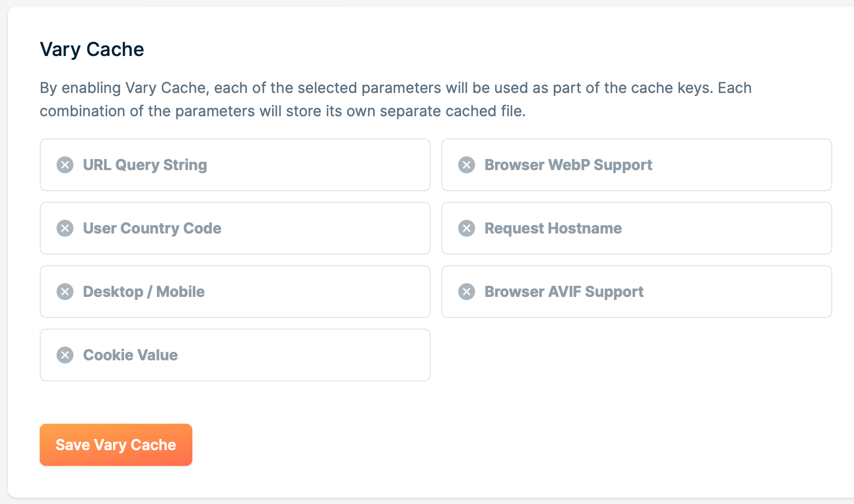Remove the Desktop / Mobile parameter
The height and width of the screenshot is (504, 854).
pos(66,292)
